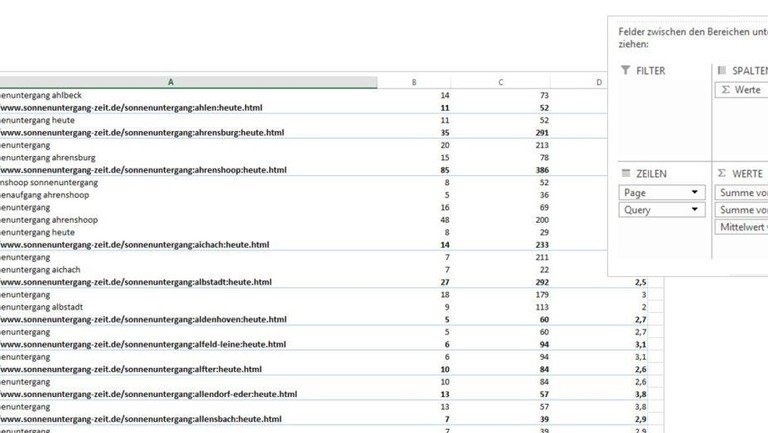
Task: Click the ahrenshoop:heute.html page row
Action: 144,170
